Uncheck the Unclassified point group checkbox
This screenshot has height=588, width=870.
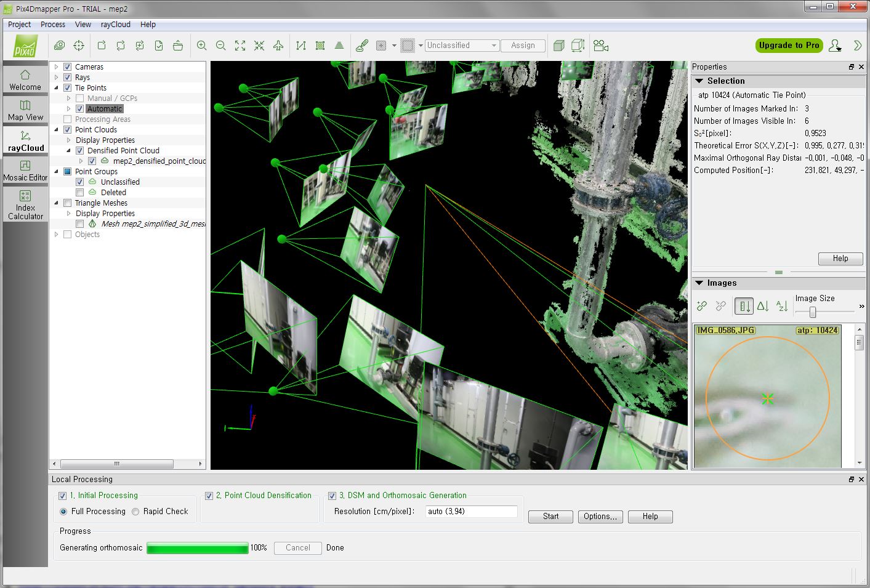(x=80, y=182)
